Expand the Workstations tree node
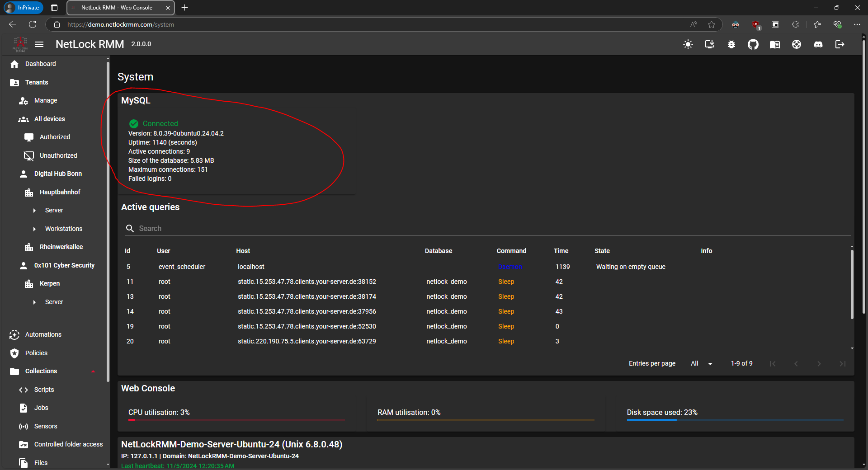 click(34, 229)
